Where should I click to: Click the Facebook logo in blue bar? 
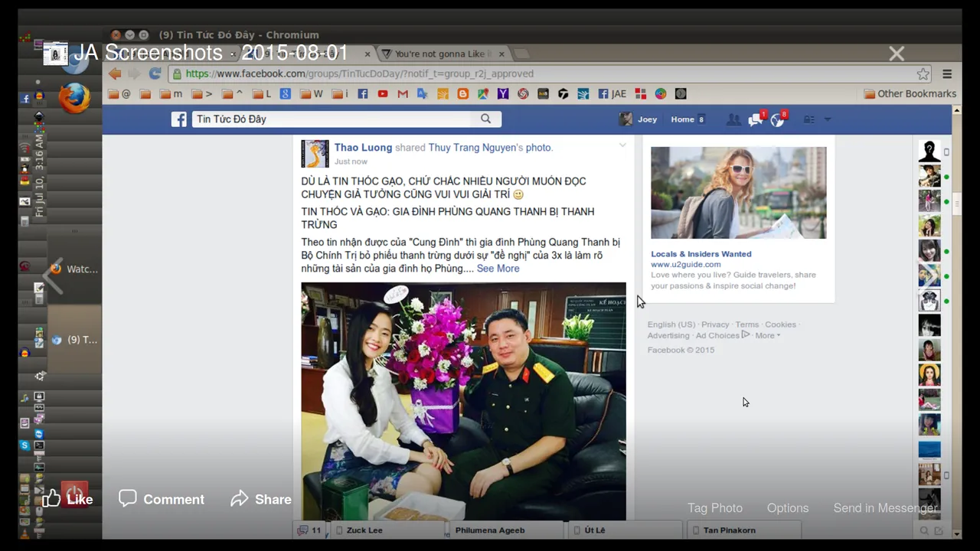pos(178,119)
